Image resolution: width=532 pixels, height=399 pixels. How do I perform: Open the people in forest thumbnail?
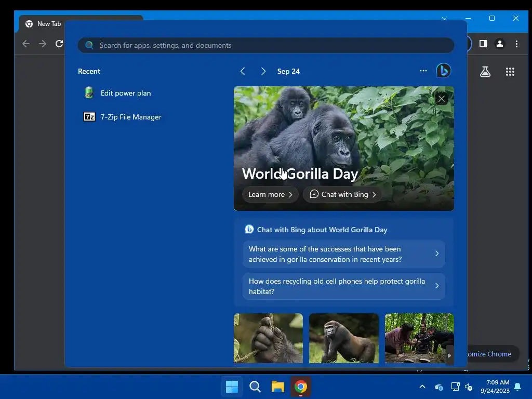[x=419, y=338]
